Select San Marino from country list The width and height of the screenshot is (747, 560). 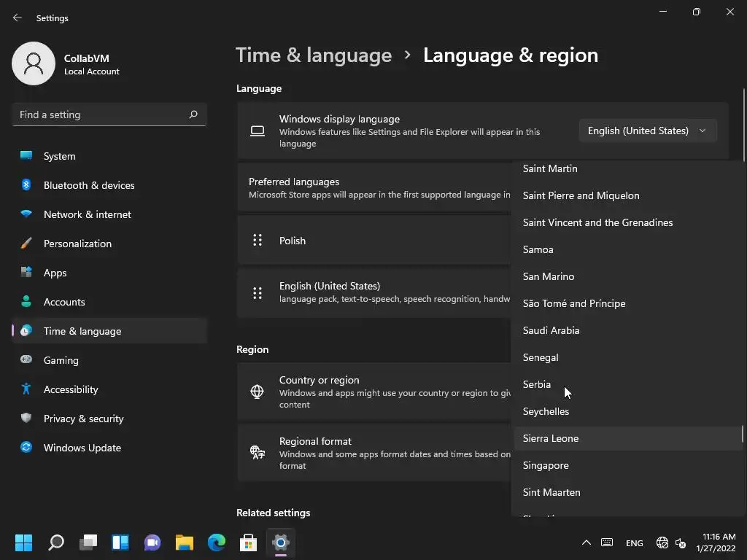628,276
